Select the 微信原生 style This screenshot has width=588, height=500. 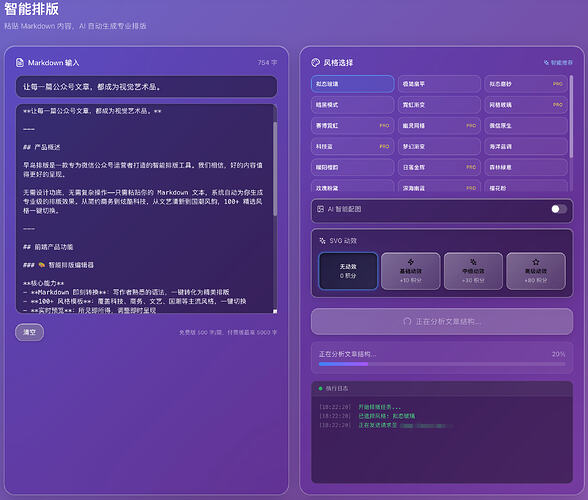[526, 126]
